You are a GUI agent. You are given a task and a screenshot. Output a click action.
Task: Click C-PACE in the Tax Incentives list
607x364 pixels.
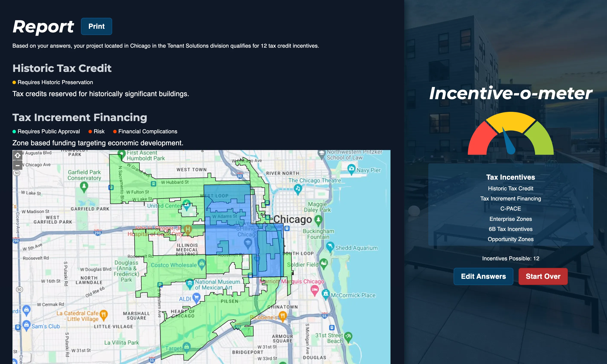tap(510, 208)
